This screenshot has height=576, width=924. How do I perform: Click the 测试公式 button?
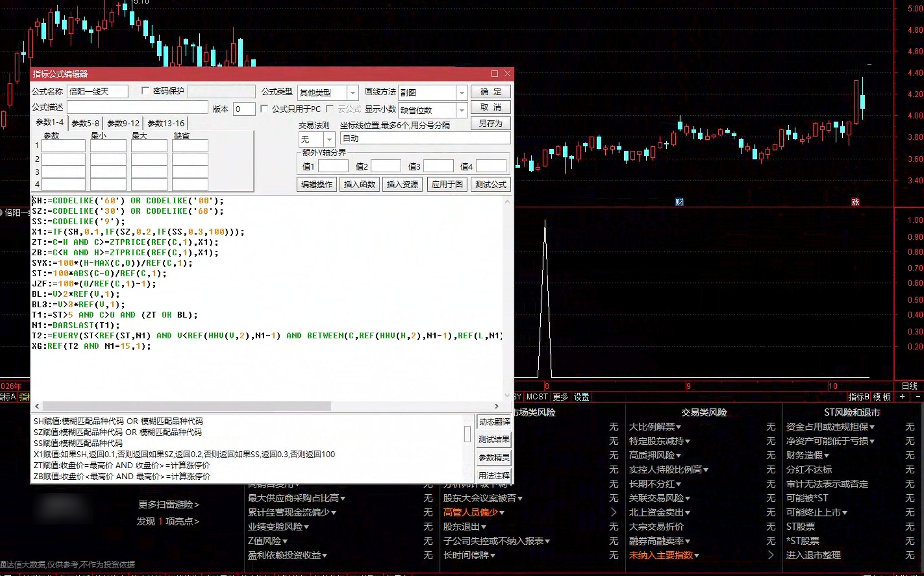click(490, 184)
